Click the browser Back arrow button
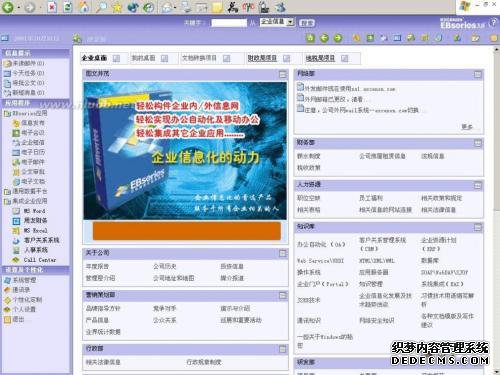 [8, 7]
